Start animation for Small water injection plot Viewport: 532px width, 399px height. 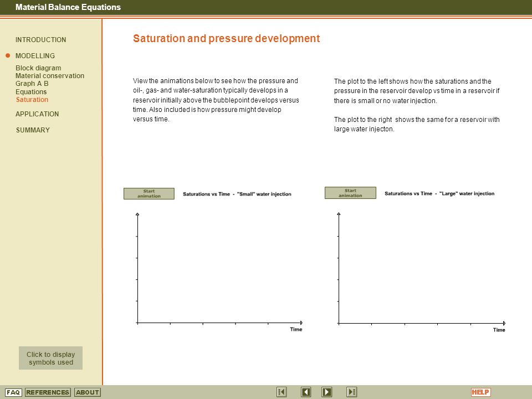pyautogui.click(x=149, y=194)
